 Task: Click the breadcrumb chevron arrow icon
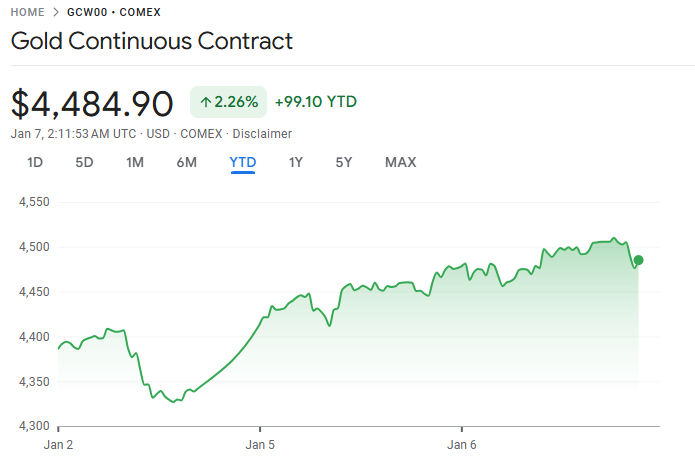click(x=56, y=12)
